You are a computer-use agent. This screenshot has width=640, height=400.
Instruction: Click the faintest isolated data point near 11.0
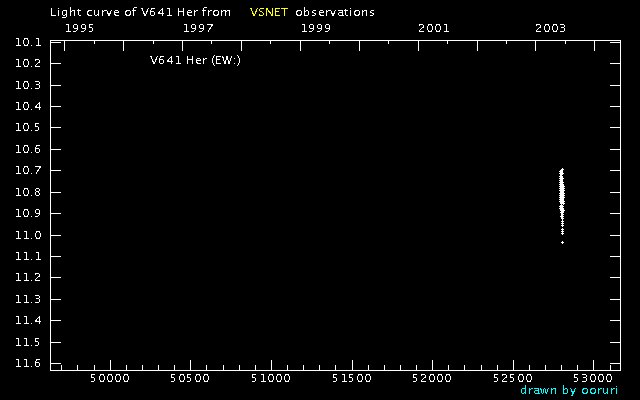(562, 242)
